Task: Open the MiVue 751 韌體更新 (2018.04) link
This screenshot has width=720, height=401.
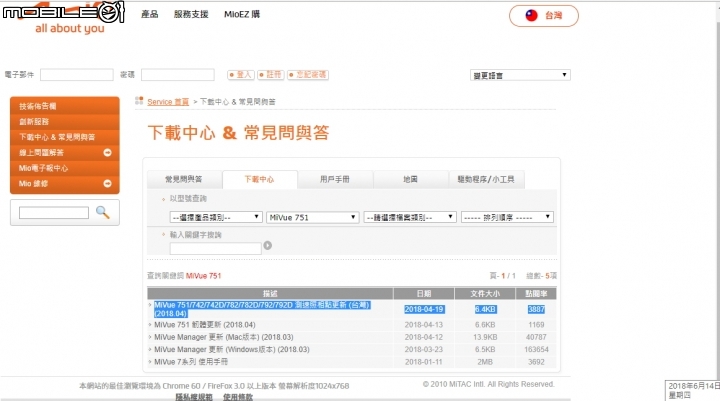Action: click(x=205, y=325)
